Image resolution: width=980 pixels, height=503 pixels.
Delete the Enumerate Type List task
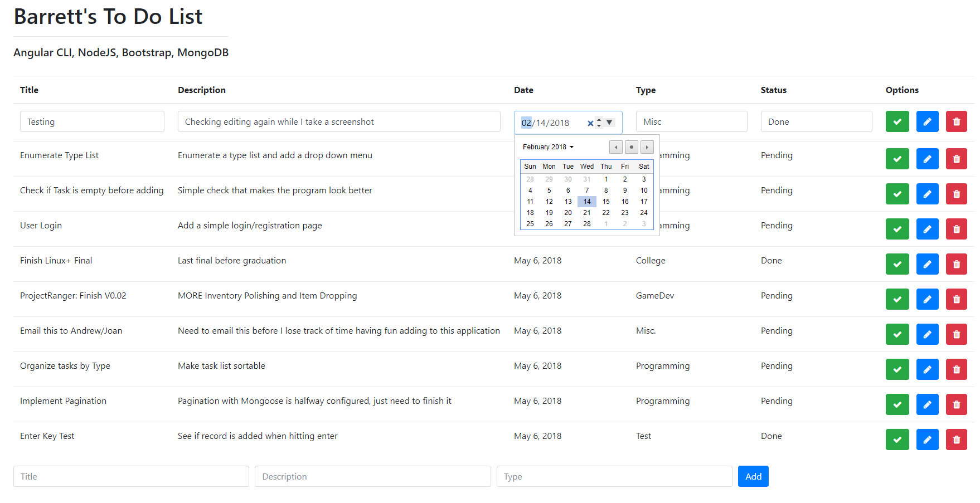pyautogui.click(x=957, y=159)
